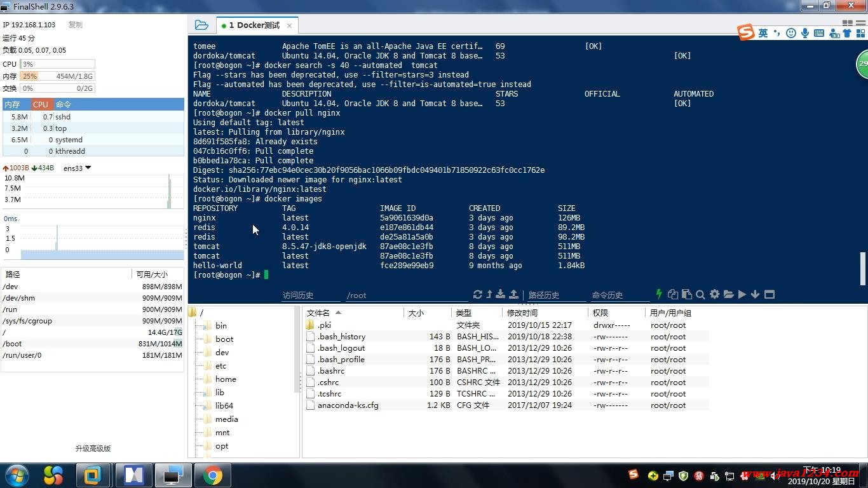
Task: Click the open folder icon in terminal toolbar
Action: tap(728, 294)
